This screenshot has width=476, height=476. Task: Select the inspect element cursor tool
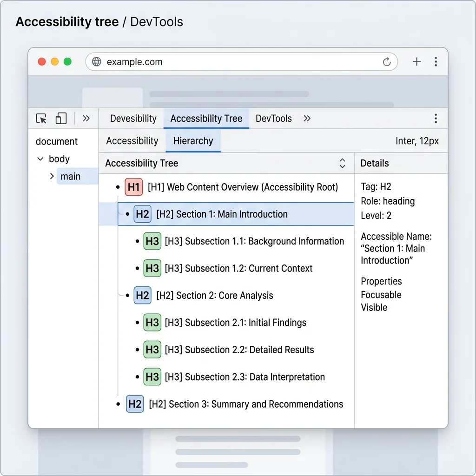pos(41,119)
